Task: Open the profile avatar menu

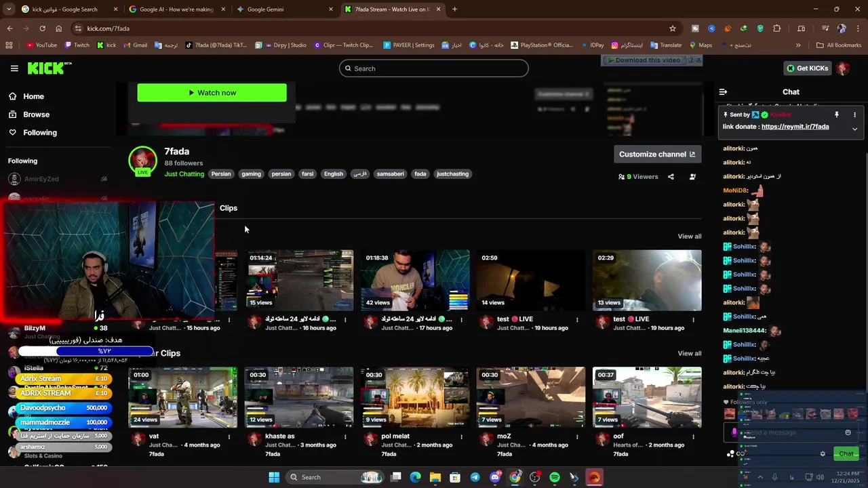Action: point(843,68)
